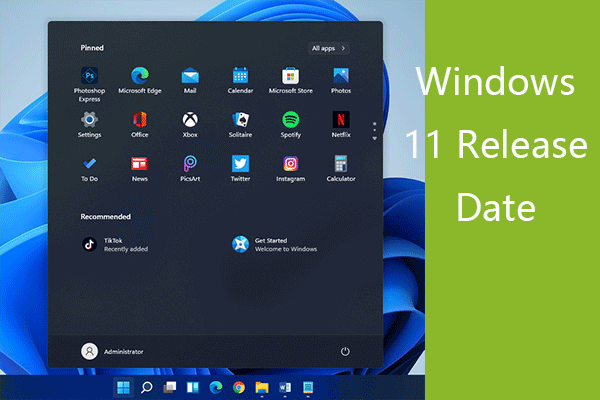This screenshot has height=400, width=600.
Task: Open Twitter from pinned apps
Action: tap(240, 168)
